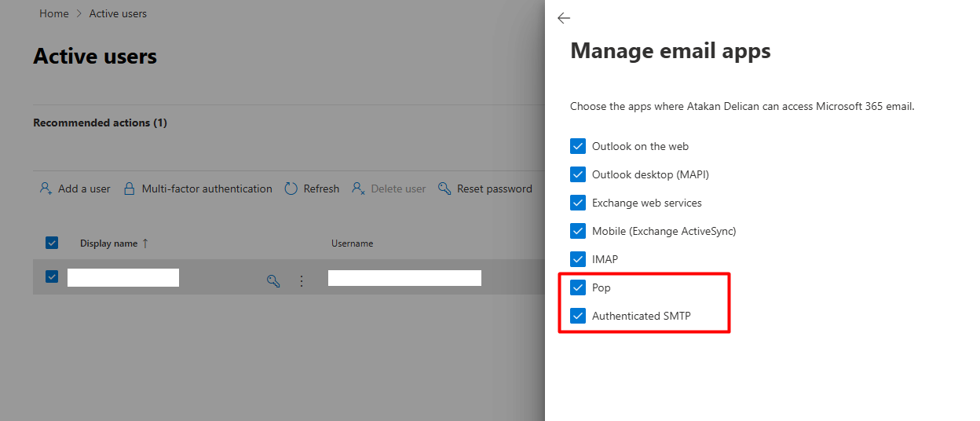Disable Mobile (Exchange ActiveSync) access

(578, 231)
